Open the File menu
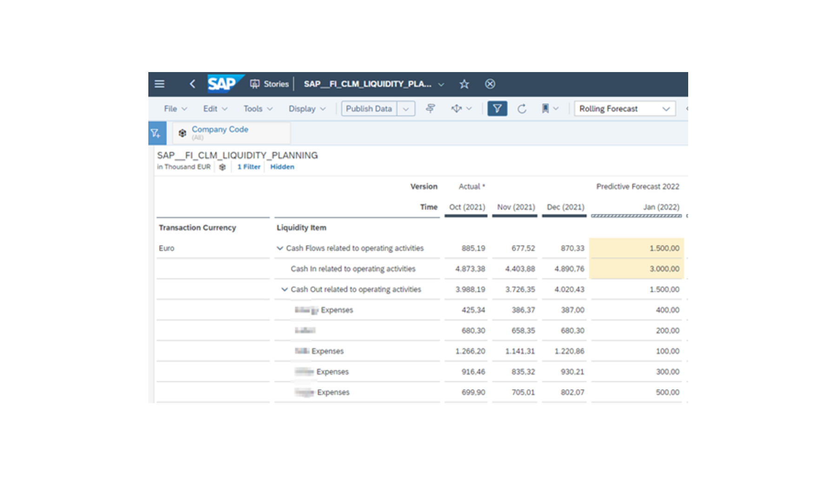The height and width of the screenshot is (504, 837). [x=175, y=109]
